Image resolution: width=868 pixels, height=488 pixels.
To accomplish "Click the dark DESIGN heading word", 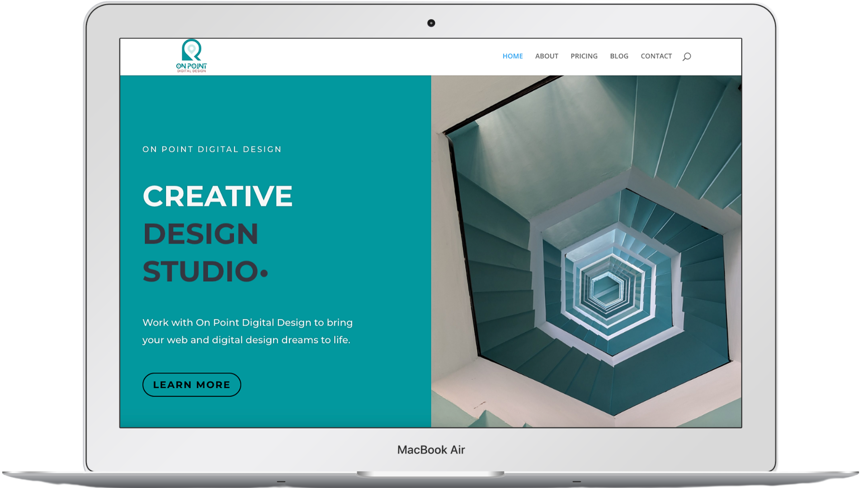I will (200, 234).
